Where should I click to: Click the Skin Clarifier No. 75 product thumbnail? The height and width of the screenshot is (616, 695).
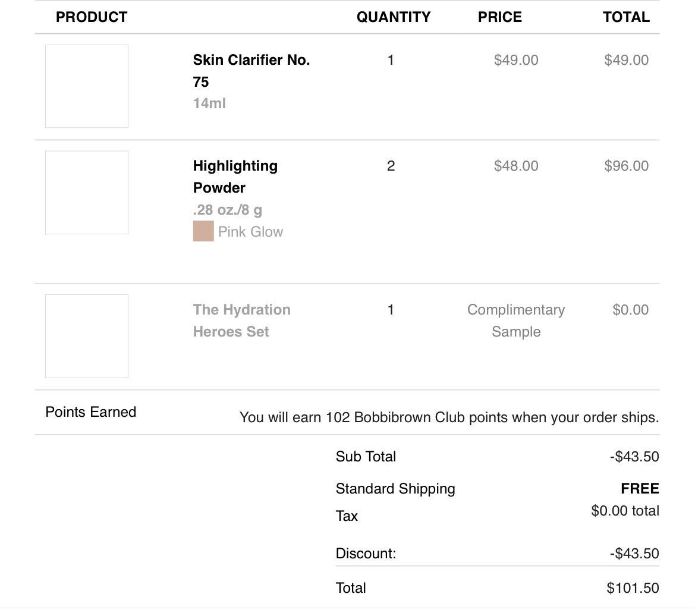coord(87,86)
